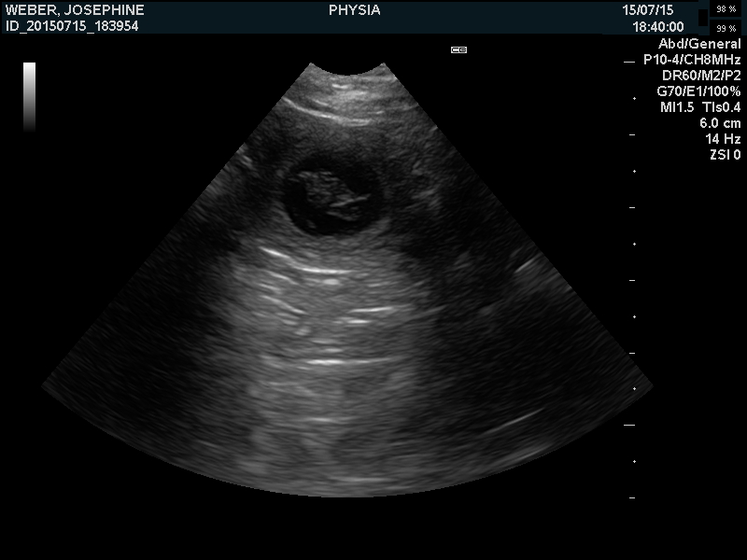Click the probe orientation marker icon
The height and width of the screenshot is (560, 747).
(x=458, y=50)
